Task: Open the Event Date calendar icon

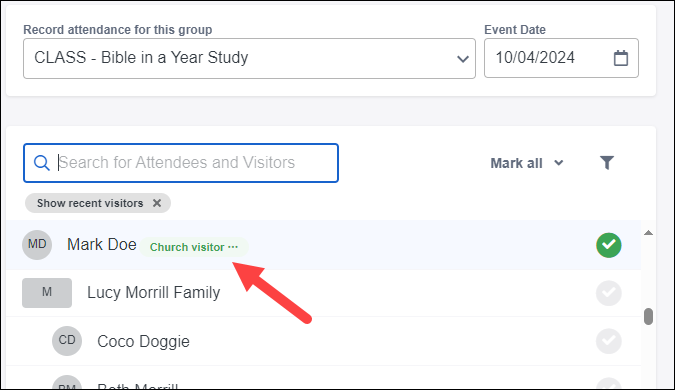Action: coord(620,58)
